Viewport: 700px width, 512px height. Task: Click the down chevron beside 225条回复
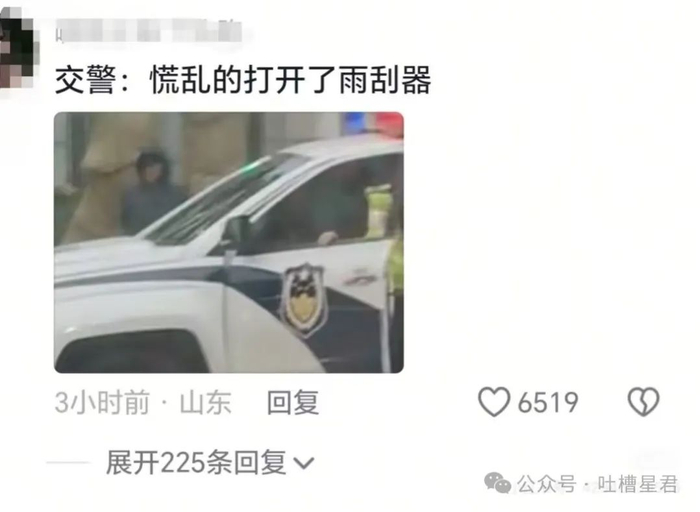(x=304, y=463)
